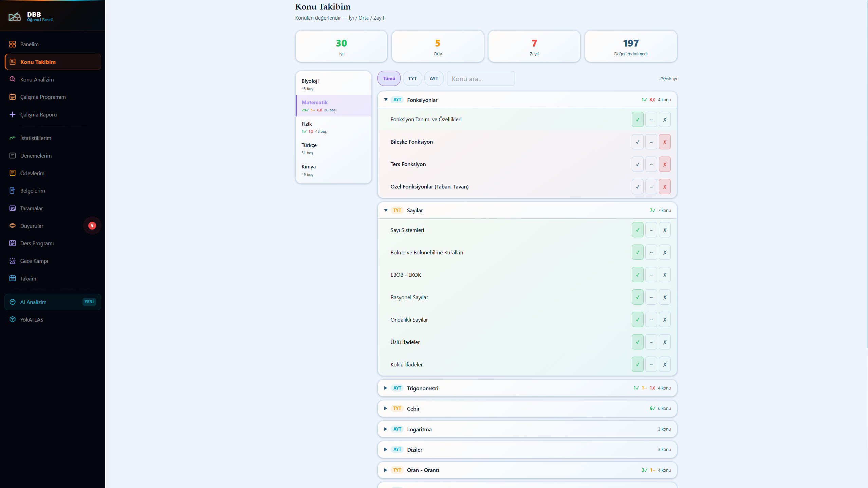Open Panelim dashboard icon in sidebar

(x=13, y=44)
